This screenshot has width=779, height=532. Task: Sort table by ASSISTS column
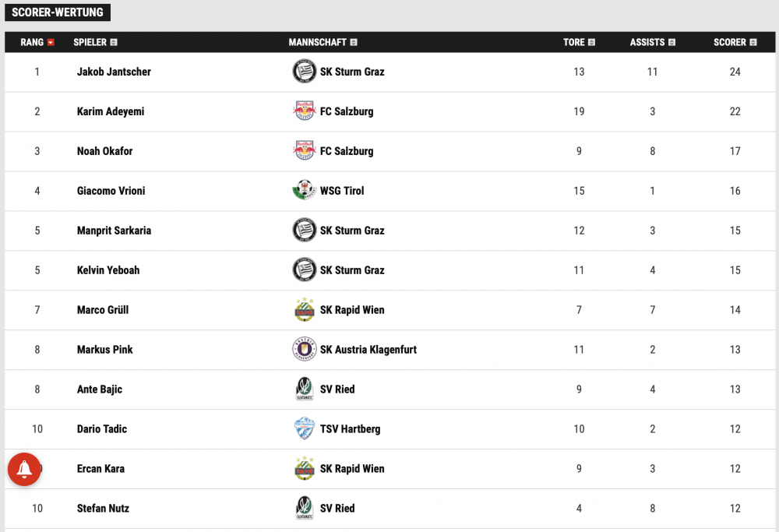tap(652, 42)
